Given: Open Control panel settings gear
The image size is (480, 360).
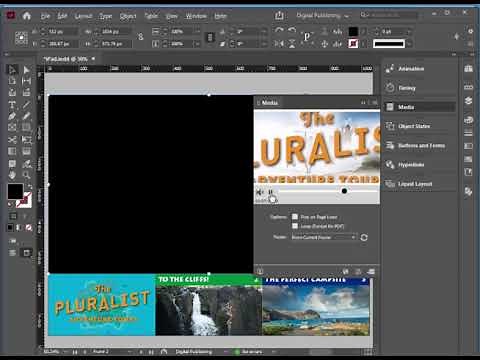Looking at the screenshot, I should click(470, 31).
